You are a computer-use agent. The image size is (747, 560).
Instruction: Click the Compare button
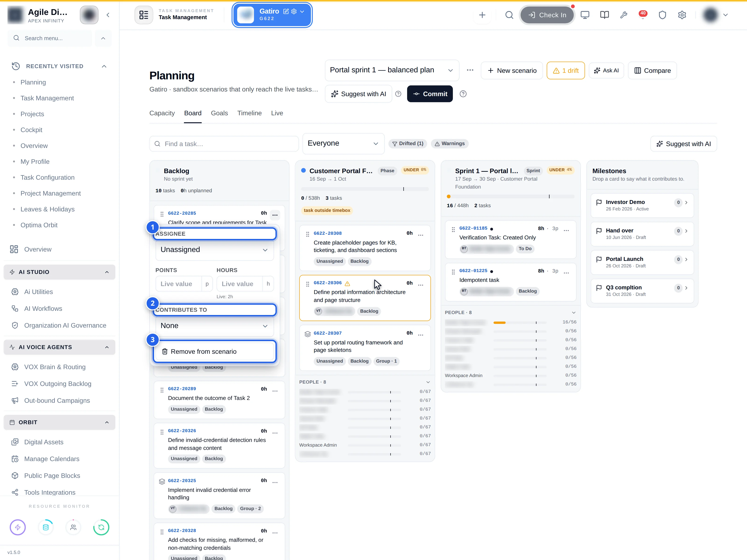pos(652,70)
